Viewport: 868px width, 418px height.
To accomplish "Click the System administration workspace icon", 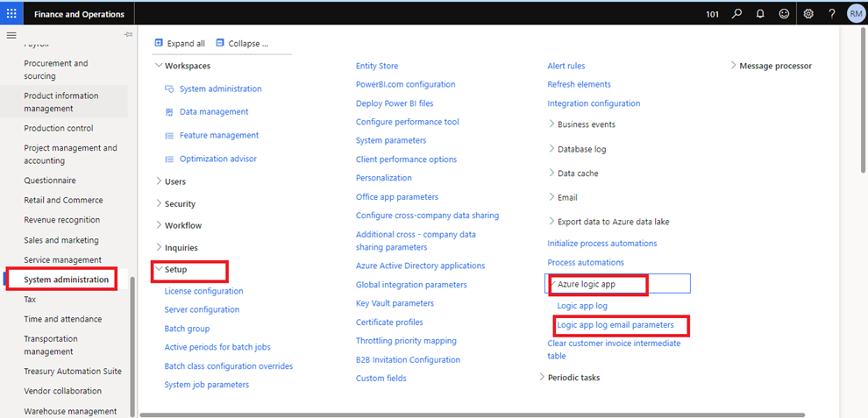I will pyautogui.click(x=170, y=89).
